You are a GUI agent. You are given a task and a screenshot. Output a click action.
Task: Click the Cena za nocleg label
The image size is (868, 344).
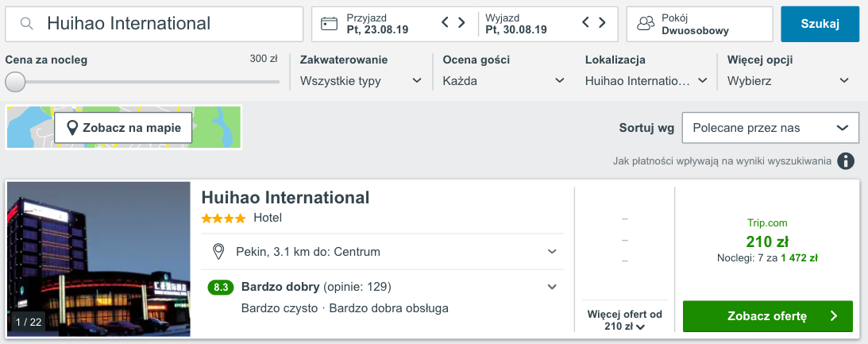click(47, 60)
